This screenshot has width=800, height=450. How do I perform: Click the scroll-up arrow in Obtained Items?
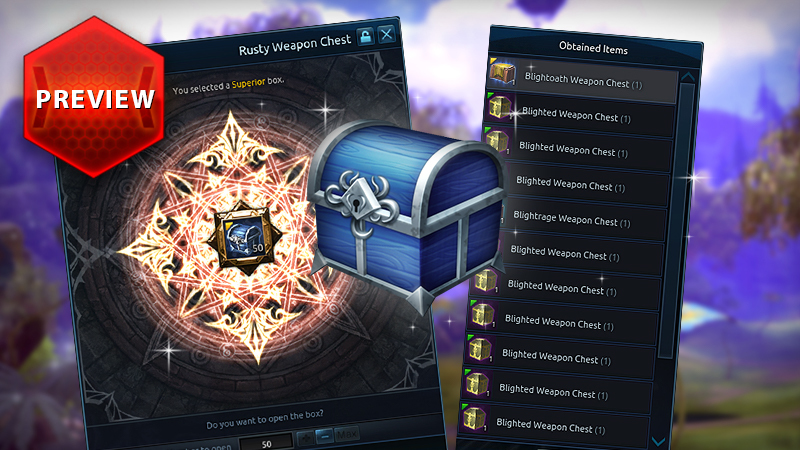coord(688,77)
